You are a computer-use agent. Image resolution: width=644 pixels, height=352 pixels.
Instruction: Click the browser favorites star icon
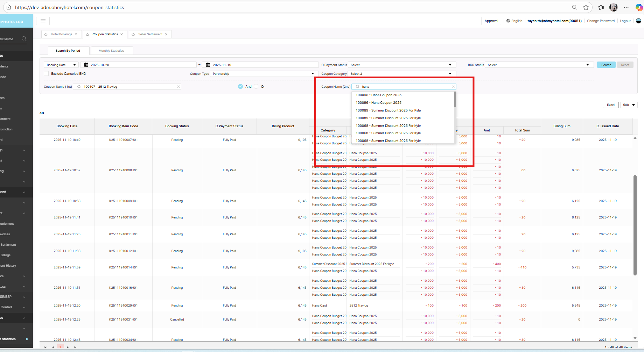(586, 7)
